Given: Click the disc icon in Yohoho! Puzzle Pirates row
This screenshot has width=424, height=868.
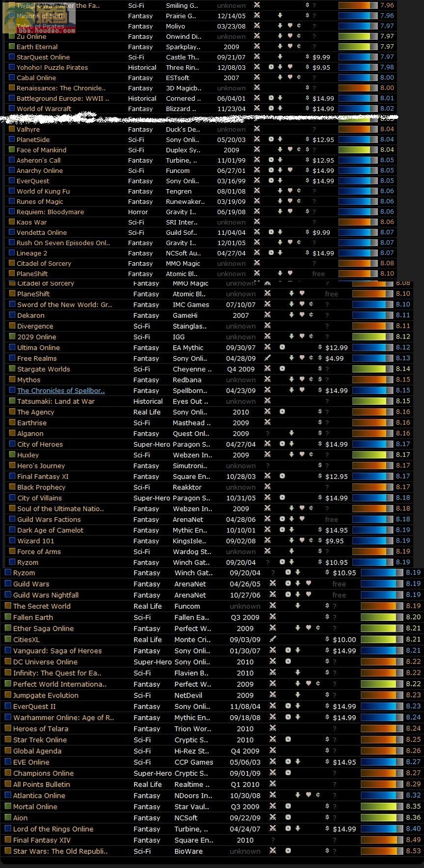Looking at the screenshot, I should click(271, 67).
